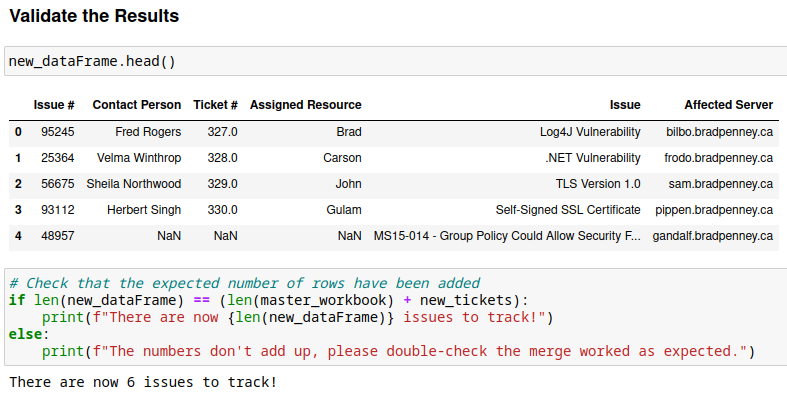The width and height of the screenshot is (787, 395).
Task: Click the 'else:' line in code
Action: point(29,334)
